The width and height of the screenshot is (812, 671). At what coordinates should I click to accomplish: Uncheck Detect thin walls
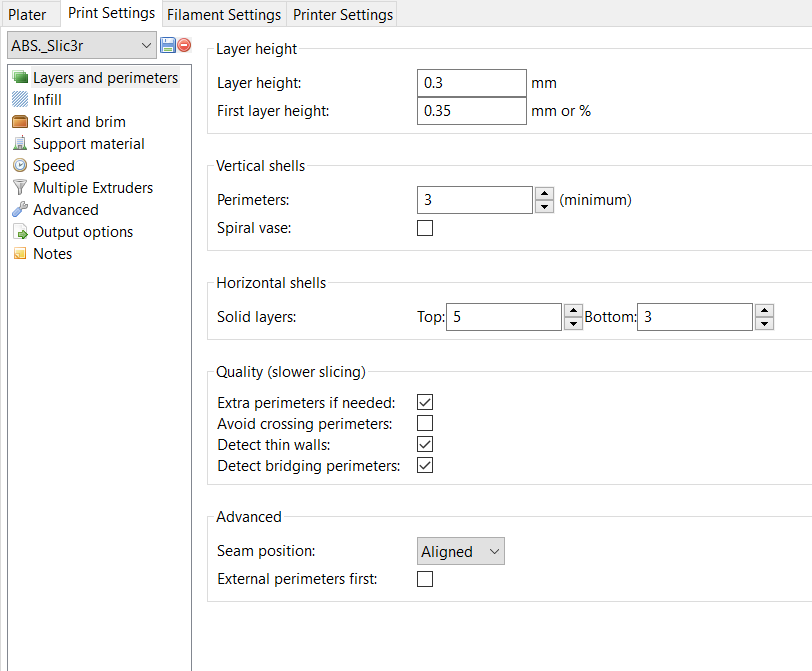[x=425, y=444]
